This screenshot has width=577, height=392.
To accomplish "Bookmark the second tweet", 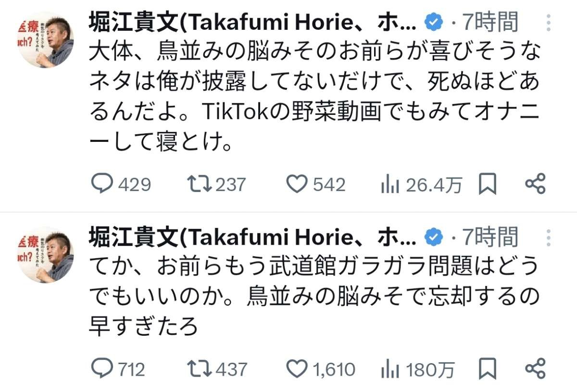I will point(488,369).
